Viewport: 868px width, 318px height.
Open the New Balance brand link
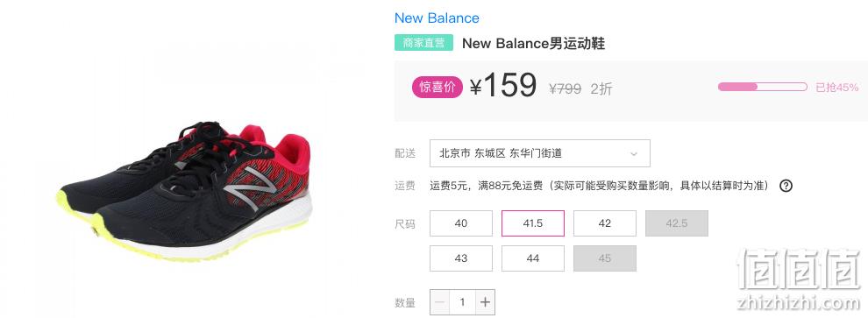coord(437,18)
